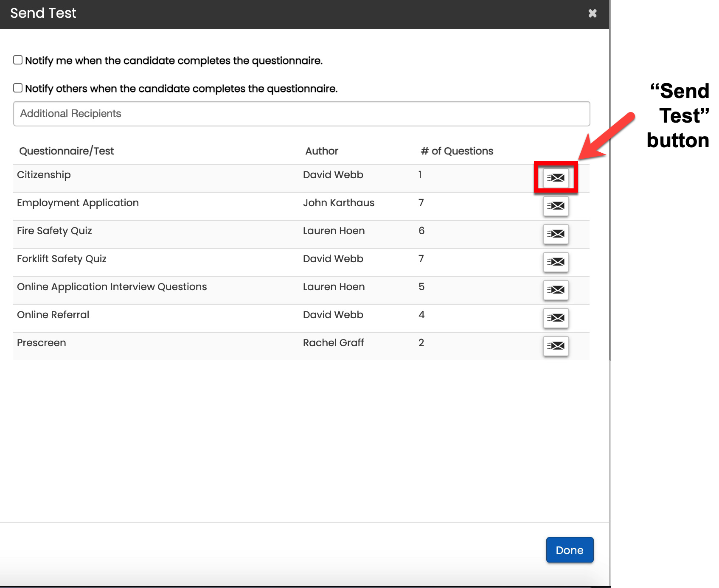Click author John Karthaus

tap(338, 203)
